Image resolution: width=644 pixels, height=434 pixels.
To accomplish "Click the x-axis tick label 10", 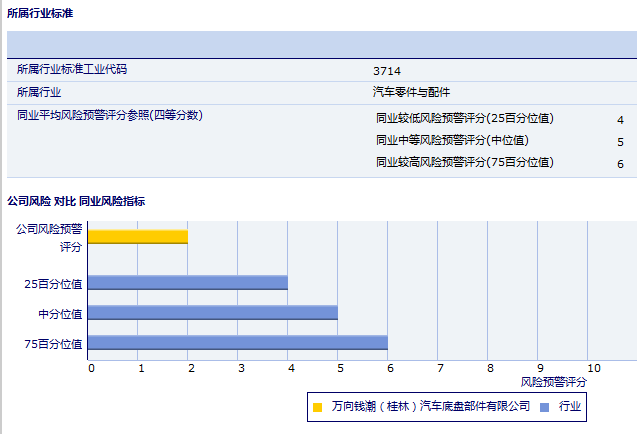I will coord(594,367).
